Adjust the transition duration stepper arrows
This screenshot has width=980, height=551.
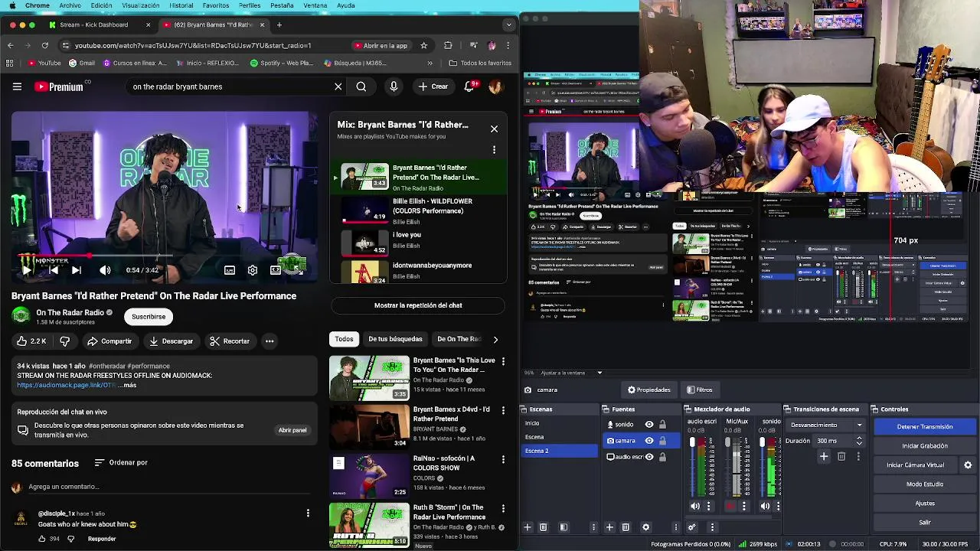coord(859,441)
